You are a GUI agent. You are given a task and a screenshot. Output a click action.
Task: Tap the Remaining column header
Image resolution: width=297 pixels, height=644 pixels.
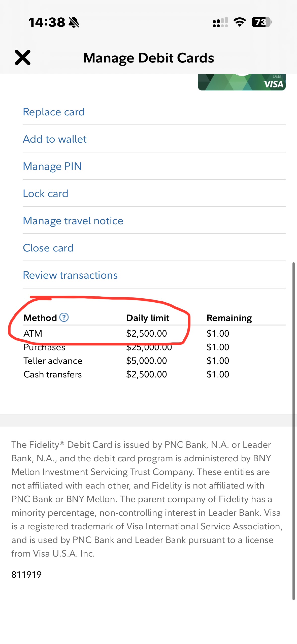coord(229,318)
